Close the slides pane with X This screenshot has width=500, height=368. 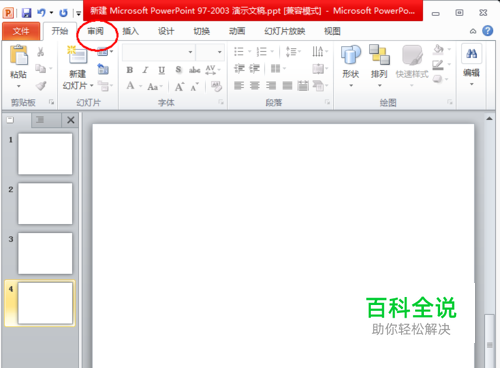(x=71, y=120)
